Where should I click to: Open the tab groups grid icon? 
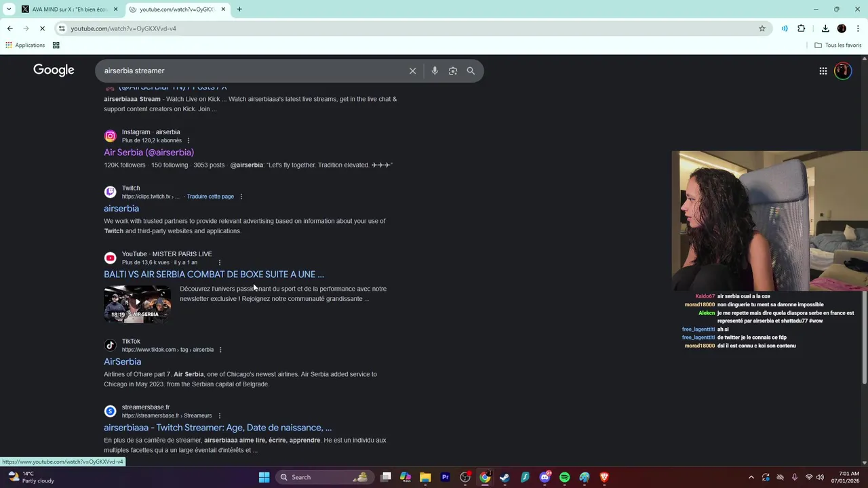tap(56, 45)
